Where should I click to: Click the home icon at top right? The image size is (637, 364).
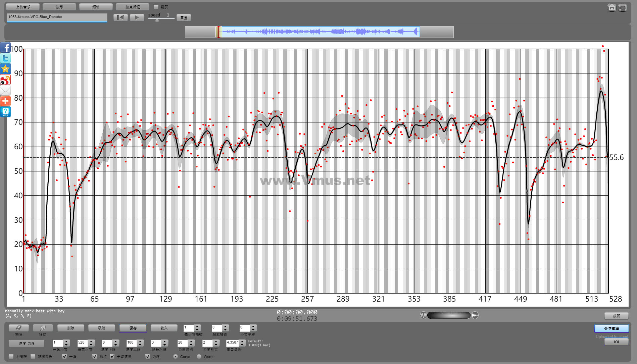coord(611,7)
